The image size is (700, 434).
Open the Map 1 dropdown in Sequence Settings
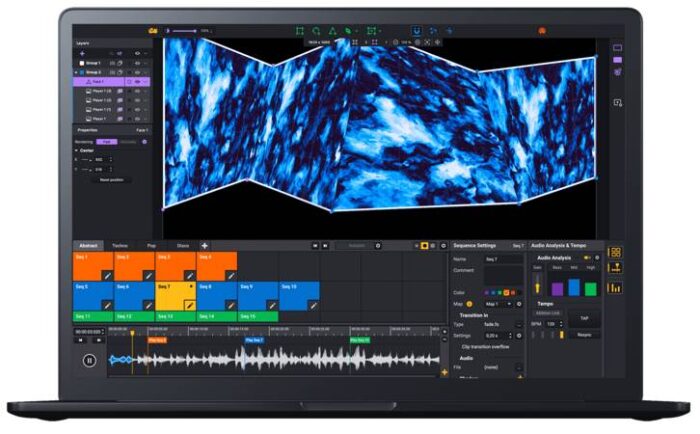pos(497,303)
